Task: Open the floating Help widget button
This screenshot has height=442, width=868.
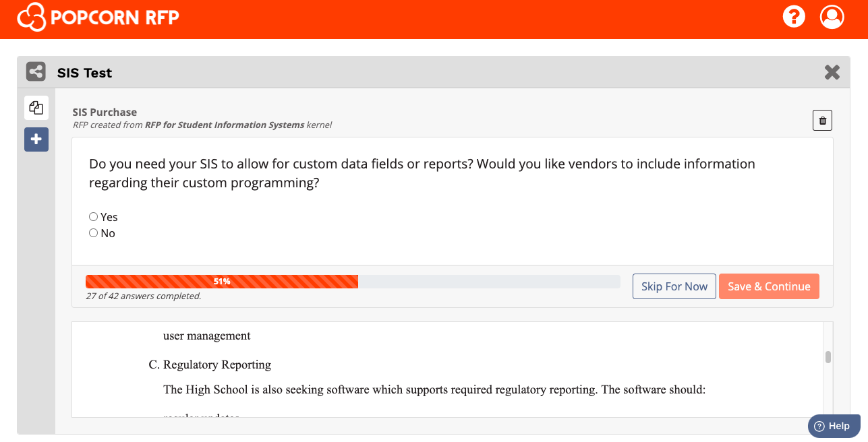Action: (833, 426)
